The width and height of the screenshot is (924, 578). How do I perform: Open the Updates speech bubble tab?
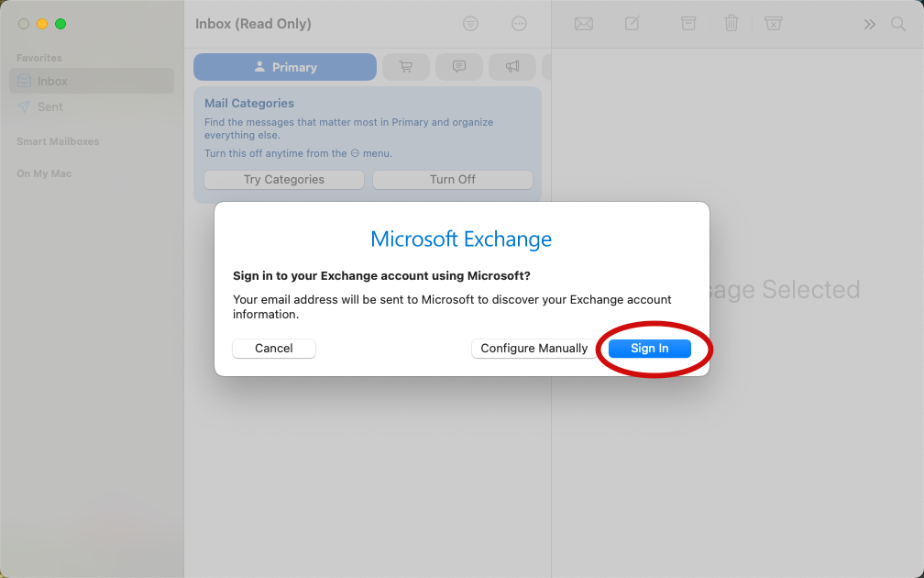[459, 67]
